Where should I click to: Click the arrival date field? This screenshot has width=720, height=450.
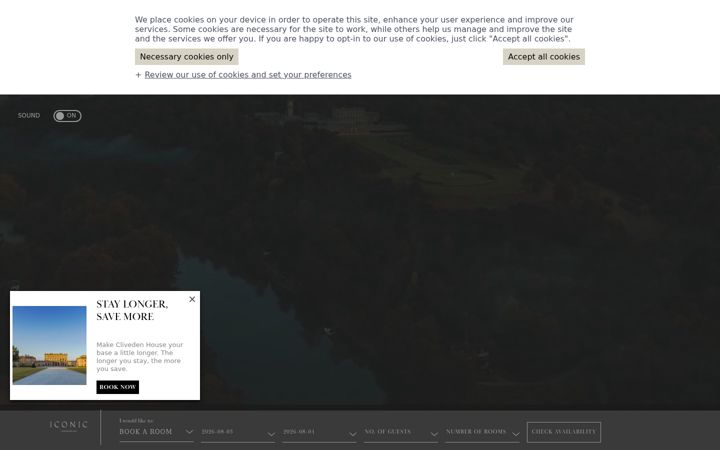click(238, 432)
